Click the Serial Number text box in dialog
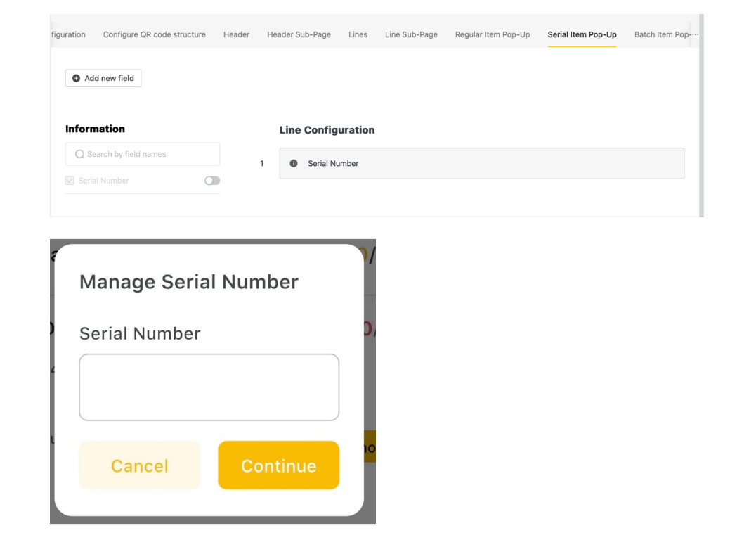Viewport: 756px width, 533px height. point(209,387)
